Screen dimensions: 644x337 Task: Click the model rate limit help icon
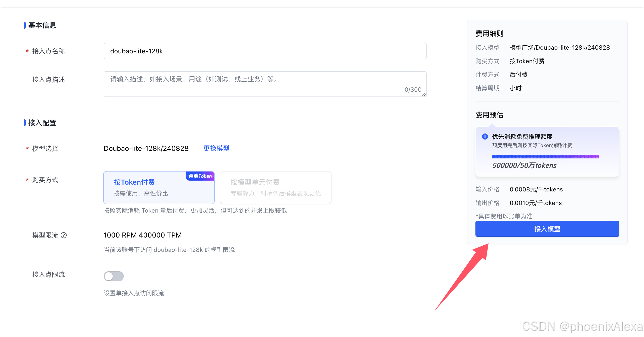coord(64,235)
